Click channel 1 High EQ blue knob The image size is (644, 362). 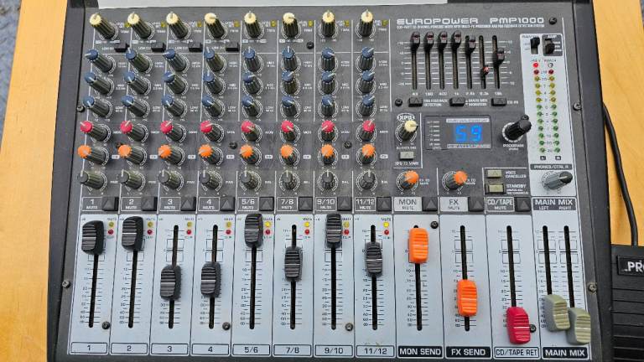click(x=99, y=60)
